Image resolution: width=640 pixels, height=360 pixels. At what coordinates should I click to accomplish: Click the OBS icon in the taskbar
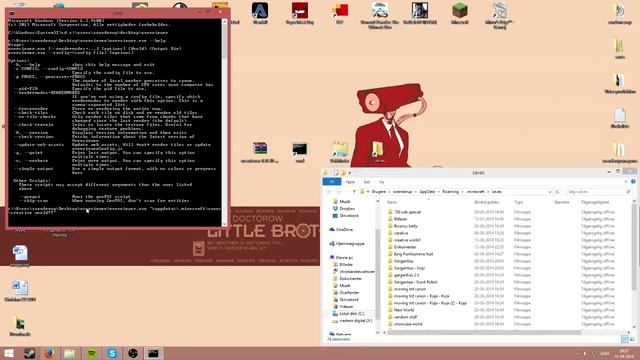tap(133, 353)
